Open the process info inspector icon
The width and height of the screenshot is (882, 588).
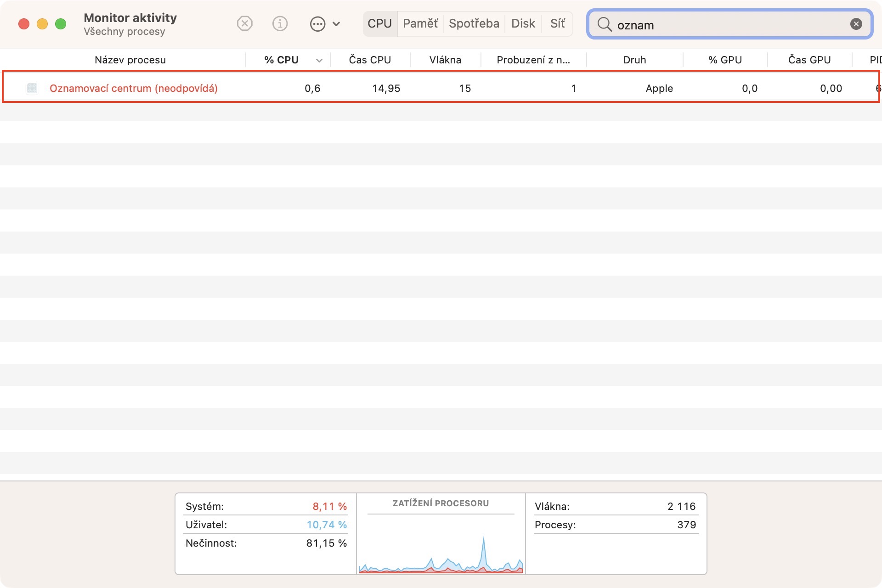(280, 23)
